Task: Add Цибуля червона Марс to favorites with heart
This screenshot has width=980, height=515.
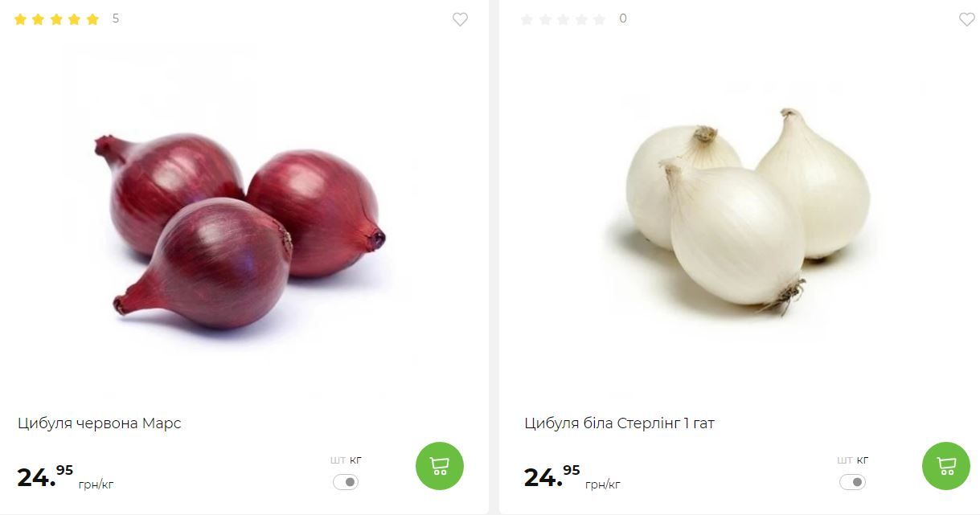Action: pyautogui.click(x=460, y=19)
